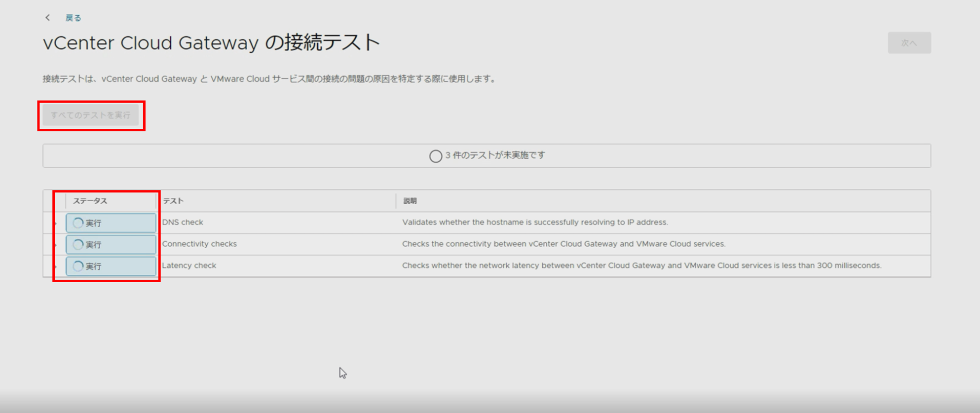Click the ステータス column header
The width and height of the screenshot is (980, 413).
coord(90,201)
